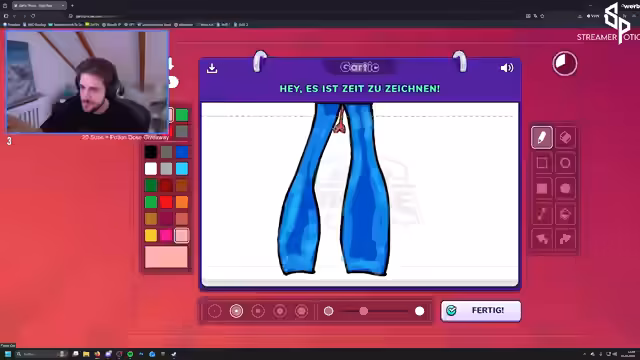This screenshot has width=640, height=360.
Task: Click the FERTIG! button
Action: 481,311
